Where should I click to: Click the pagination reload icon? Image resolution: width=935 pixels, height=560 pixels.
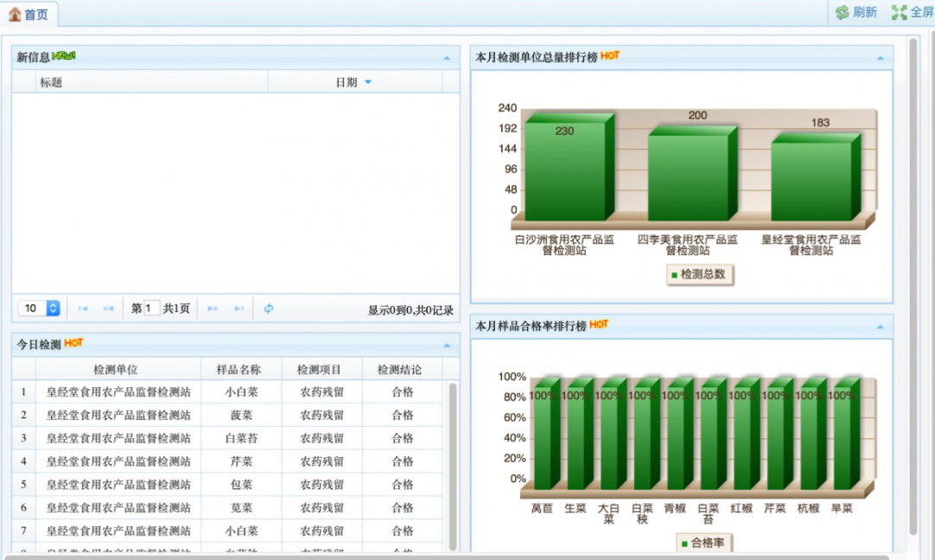click(269, 309)
